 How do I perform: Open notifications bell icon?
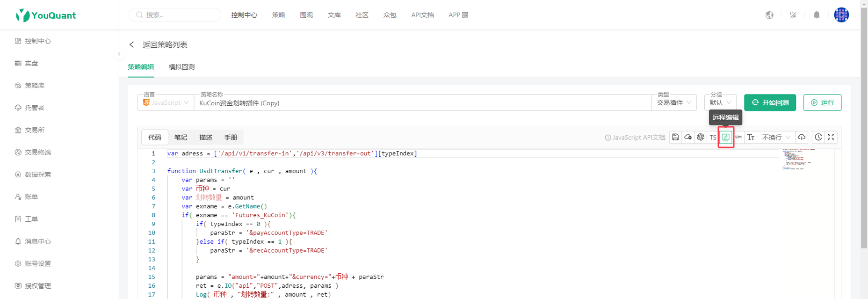click(x=817, y=15)
